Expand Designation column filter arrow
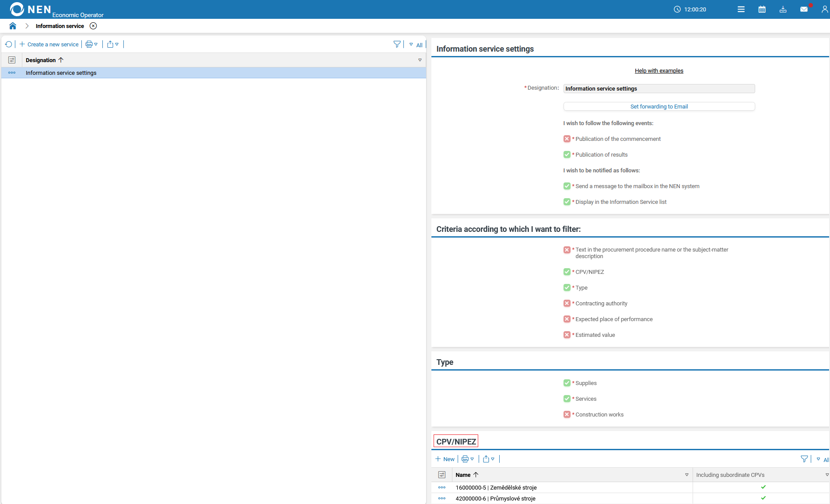Image resolution: width=830 pixels, height=504 pixels. coord(420,60)
